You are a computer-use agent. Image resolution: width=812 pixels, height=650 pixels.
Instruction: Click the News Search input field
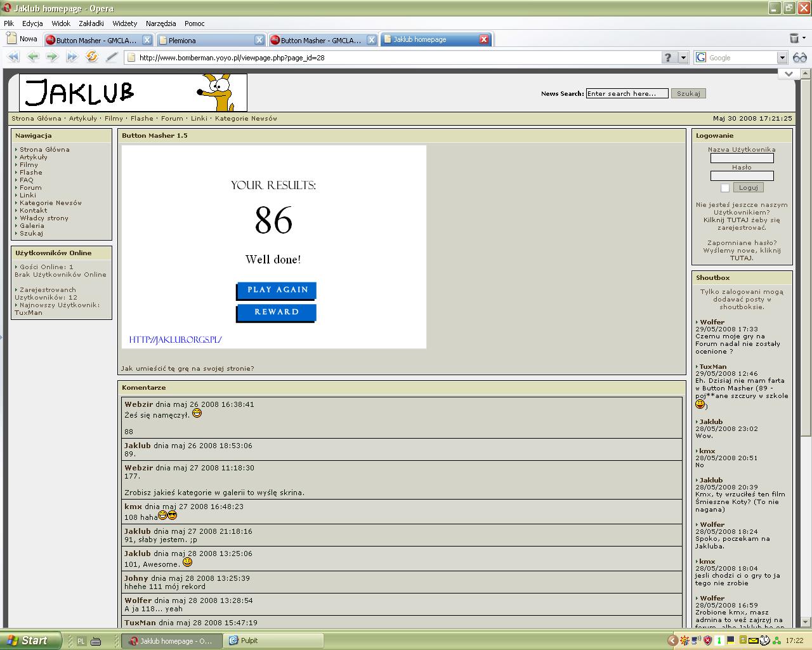[626, 93]
